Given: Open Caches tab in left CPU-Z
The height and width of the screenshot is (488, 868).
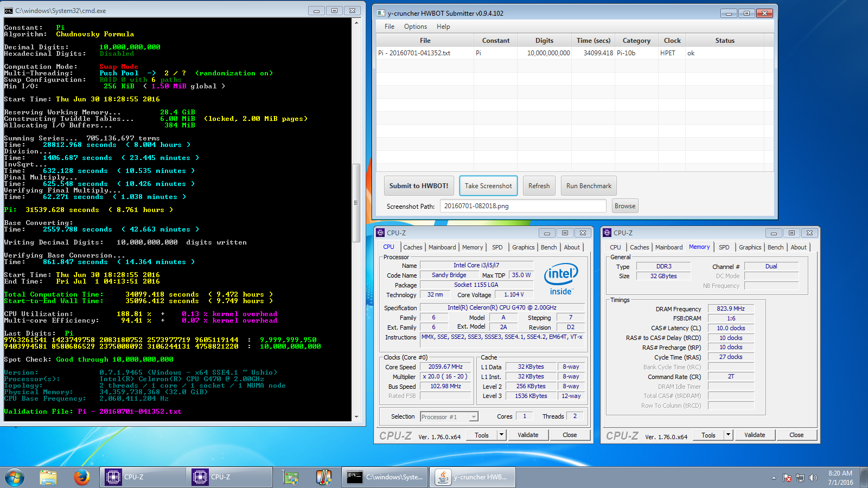Looking at the screenshot, I should pyautogui.click(x=413, y=247).
